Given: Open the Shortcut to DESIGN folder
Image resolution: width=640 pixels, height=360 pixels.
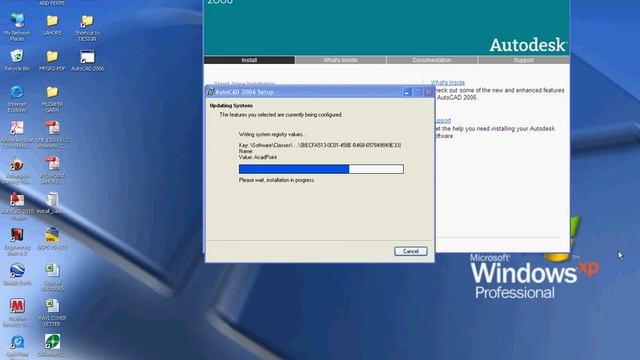Looking at the screenshot, I should click(87, 27).
